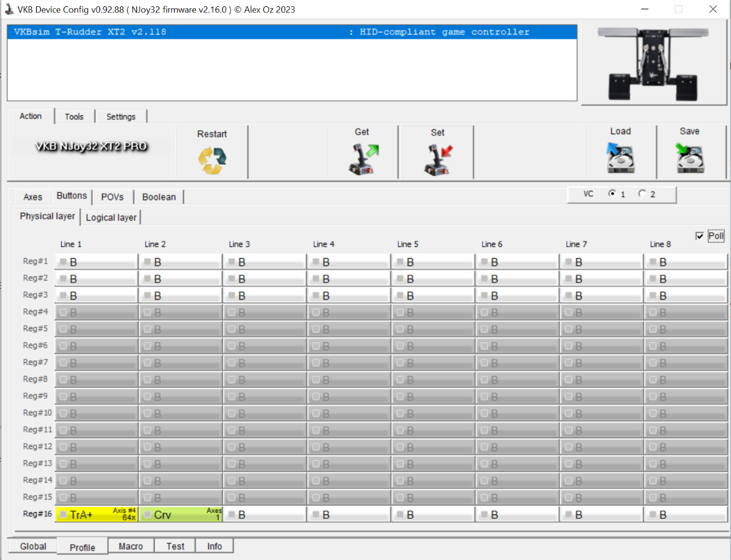Click the Get joystick icon

(364, 159)
